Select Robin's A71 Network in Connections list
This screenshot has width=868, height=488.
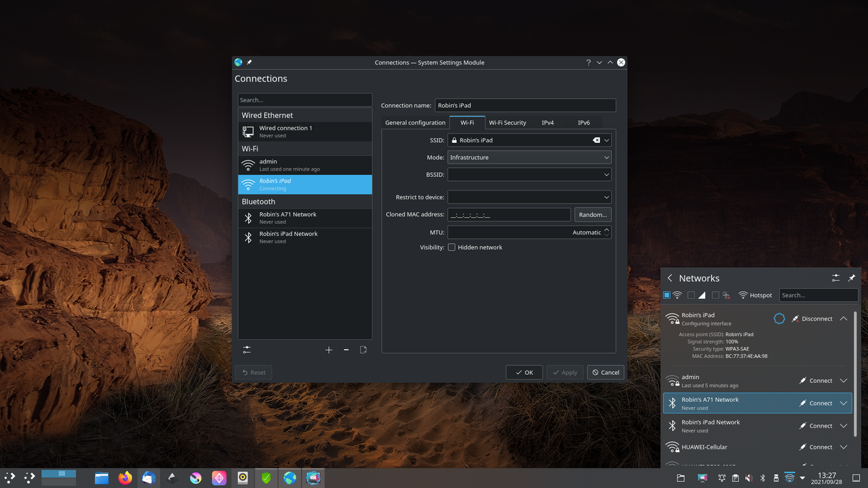tap(305, 218)
